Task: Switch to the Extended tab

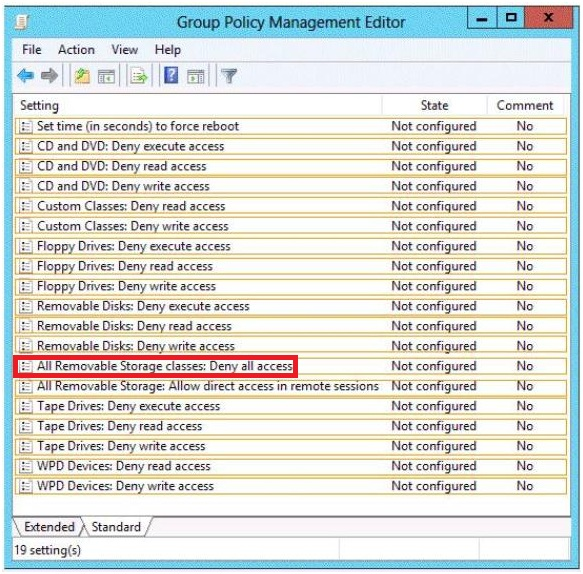Action: pyautogui.click(x=49, y=526)
